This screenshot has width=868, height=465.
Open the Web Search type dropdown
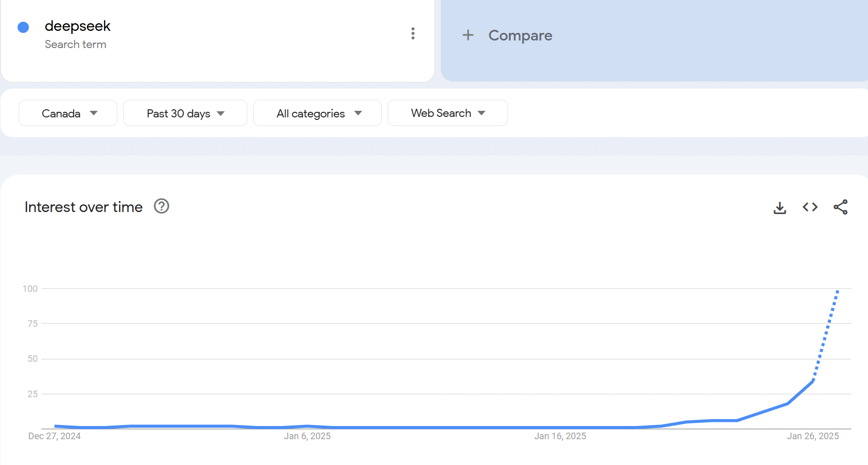(x=447, y=113)
